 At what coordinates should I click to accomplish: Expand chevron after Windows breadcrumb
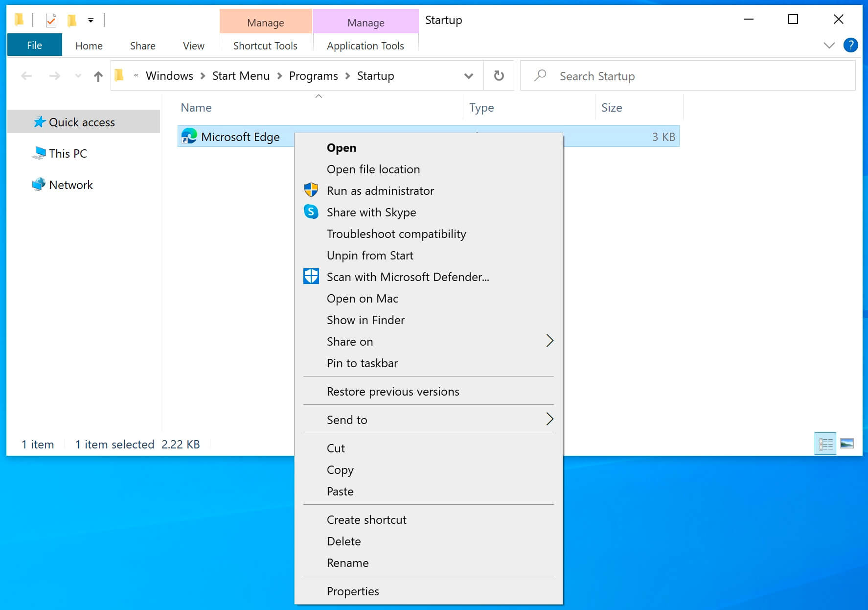point(203,76)
